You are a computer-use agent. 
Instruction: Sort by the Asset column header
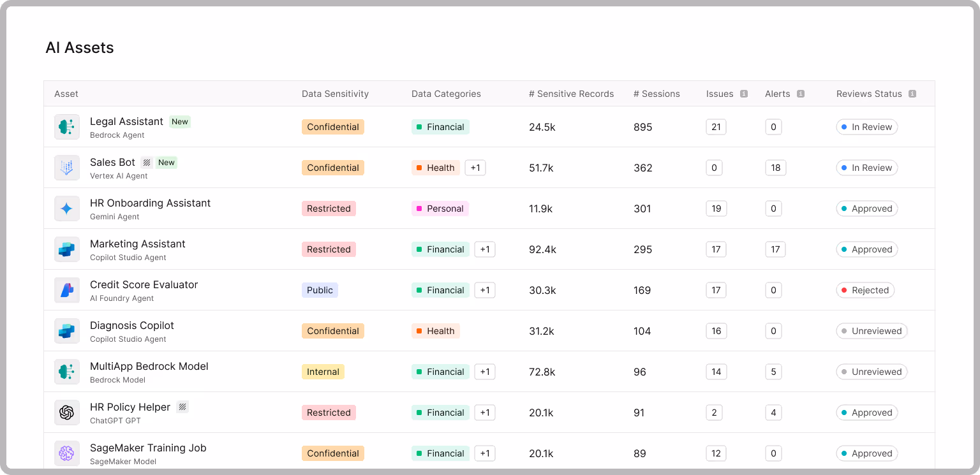coord(66,94)
